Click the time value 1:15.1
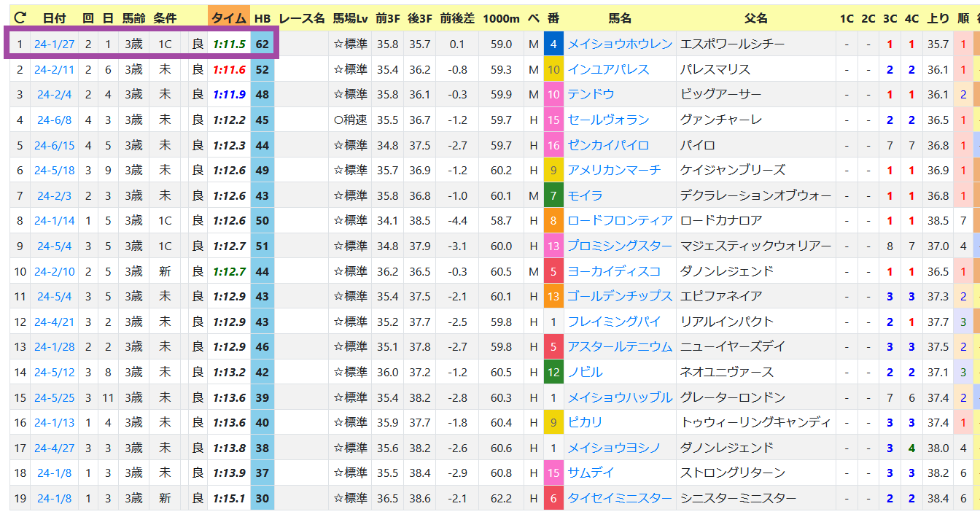The height and width of the screenshot is (517, 980). (x=229, y=499)
